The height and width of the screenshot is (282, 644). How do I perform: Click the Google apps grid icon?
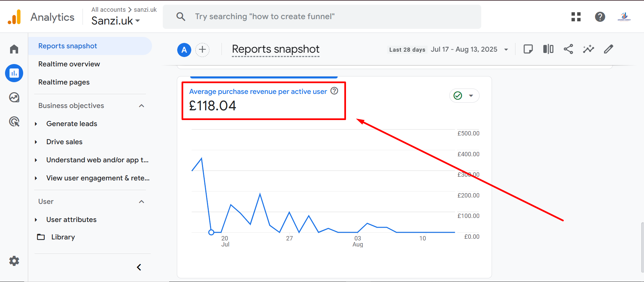coord(576,17)
